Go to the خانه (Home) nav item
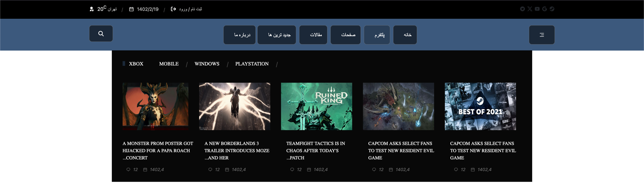The height and width of the screenshot is (183, 644). (x=405, y=35)
